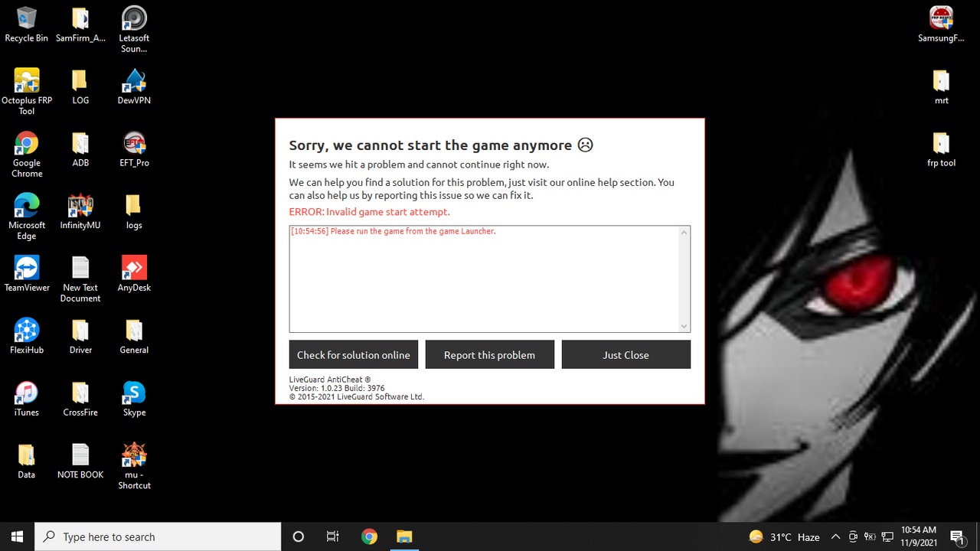Click the log scrollbar down arrow
980x551 pixels.
684,326
